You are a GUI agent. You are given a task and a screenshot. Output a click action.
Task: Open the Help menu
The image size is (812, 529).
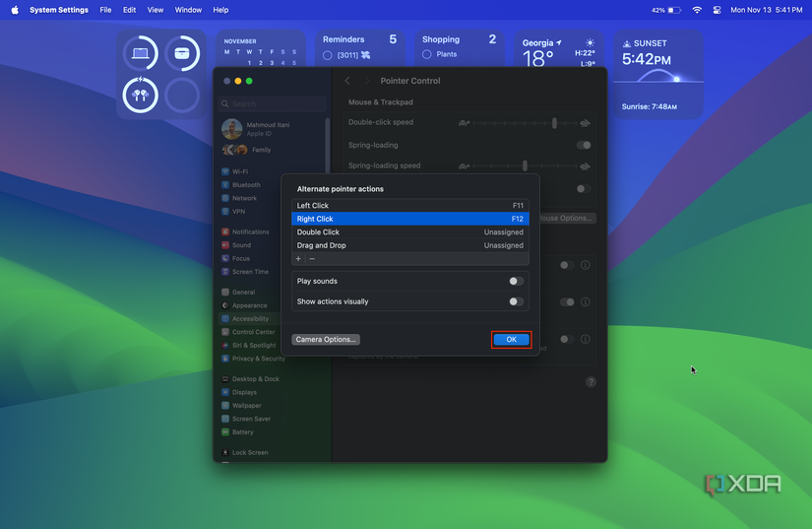click(220, 10)
